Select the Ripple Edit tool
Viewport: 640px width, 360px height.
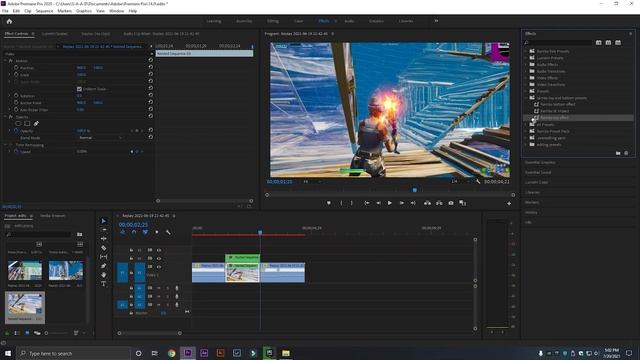104,239
